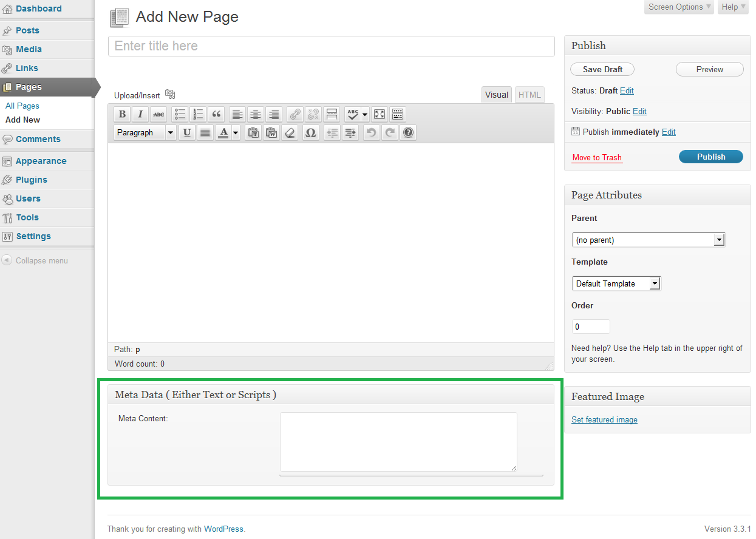This screenshot has width=756, height=539.
Task: Open the special character Omega picker
Action: click(310, 132)
